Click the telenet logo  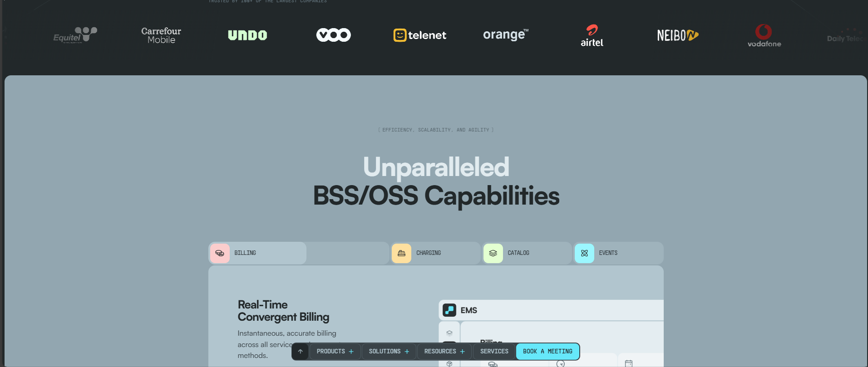pyautogui.click(x=420, y=35)
